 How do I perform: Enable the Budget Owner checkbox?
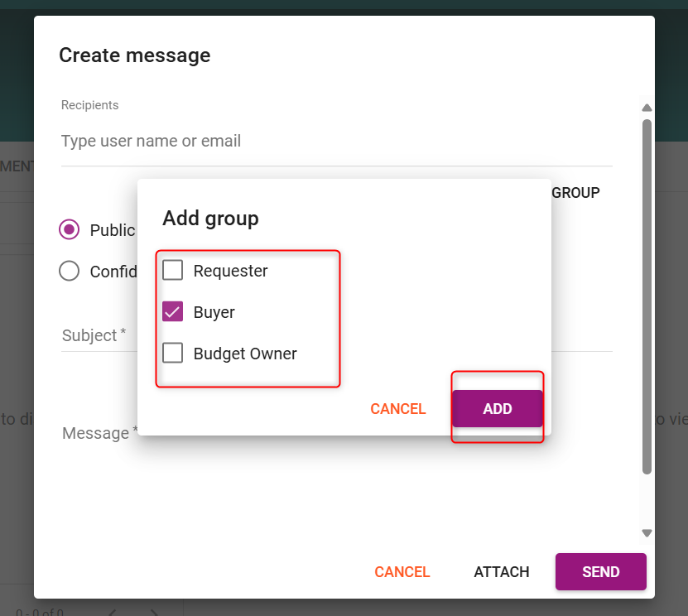[x=173, y=354]
